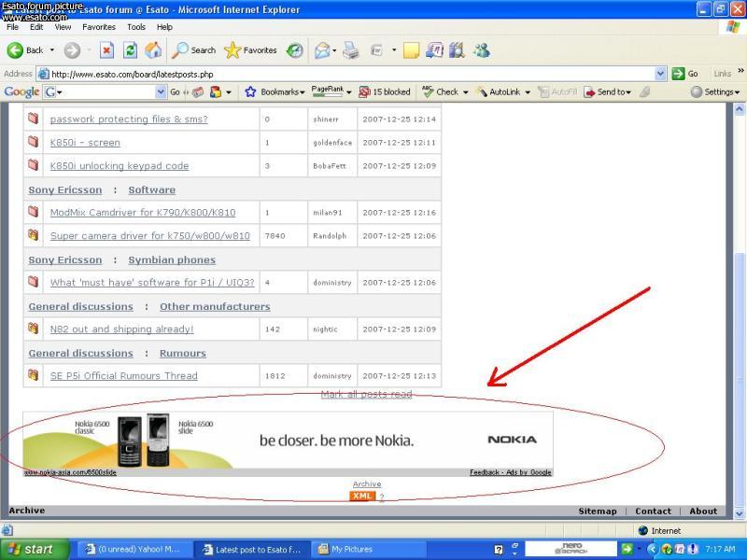Open the Help menu
The image size is (747, 560).
[x=164, y=27]
